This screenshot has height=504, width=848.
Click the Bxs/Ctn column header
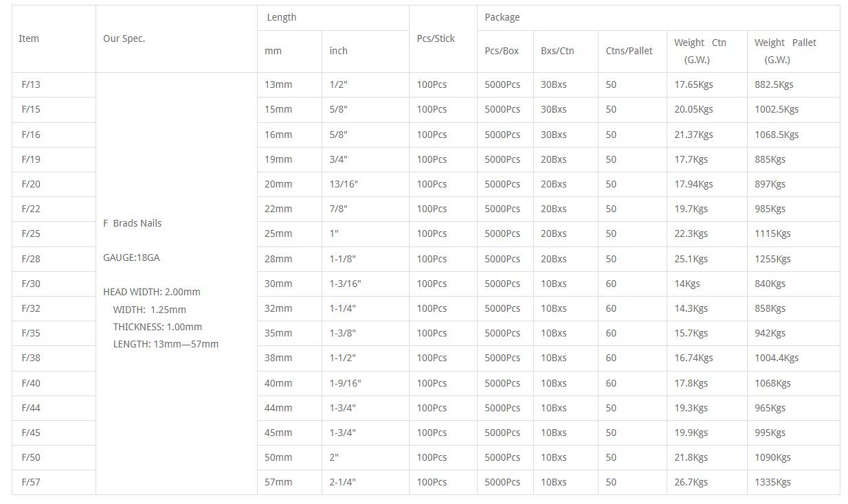pos(566,51)
